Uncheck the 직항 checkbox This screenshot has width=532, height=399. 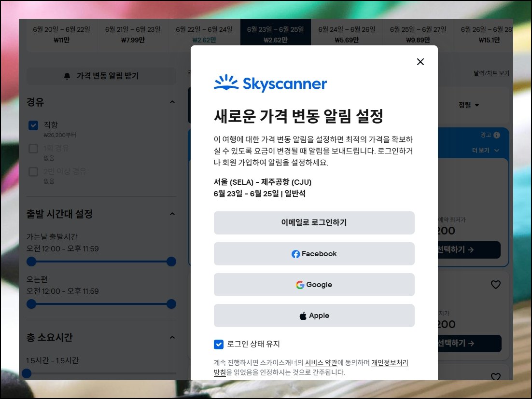tap(33, 125)
